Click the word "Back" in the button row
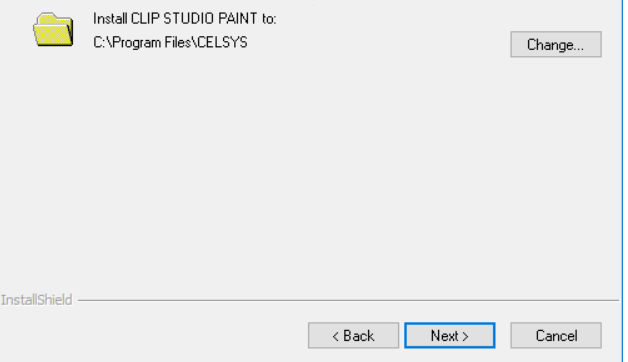Image resolution: width=628 pixels, height=362 pixels. (358, 336)
